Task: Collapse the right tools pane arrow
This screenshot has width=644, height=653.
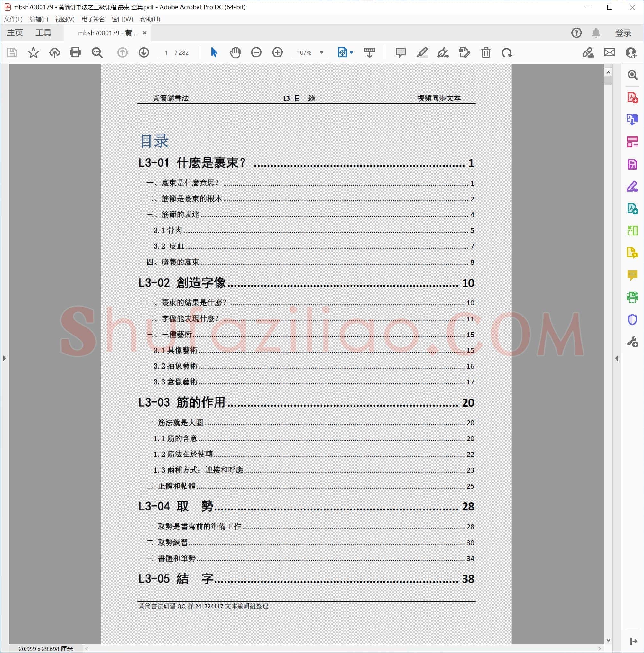Action: point(617,358)
